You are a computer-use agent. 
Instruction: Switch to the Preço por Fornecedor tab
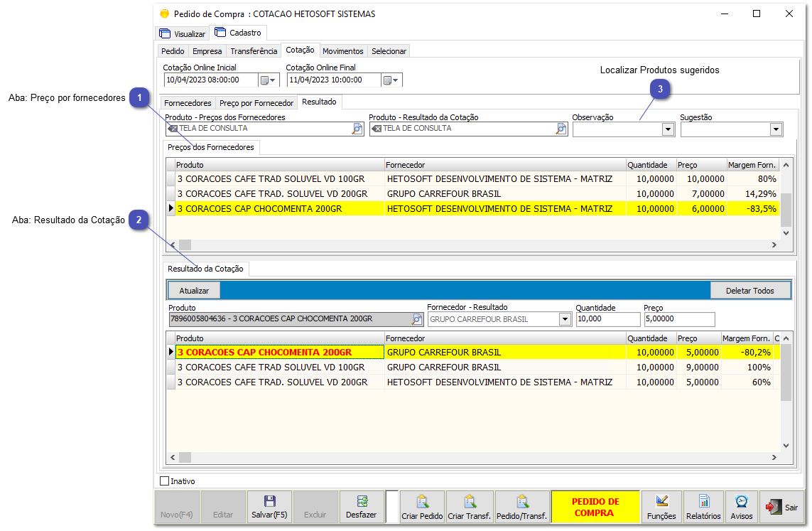pos(256,103)
